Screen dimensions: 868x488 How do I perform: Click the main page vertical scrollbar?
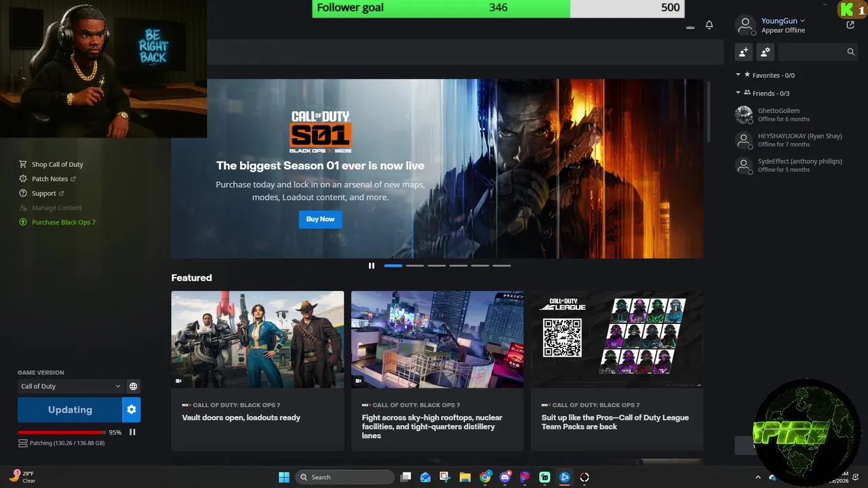709,112
